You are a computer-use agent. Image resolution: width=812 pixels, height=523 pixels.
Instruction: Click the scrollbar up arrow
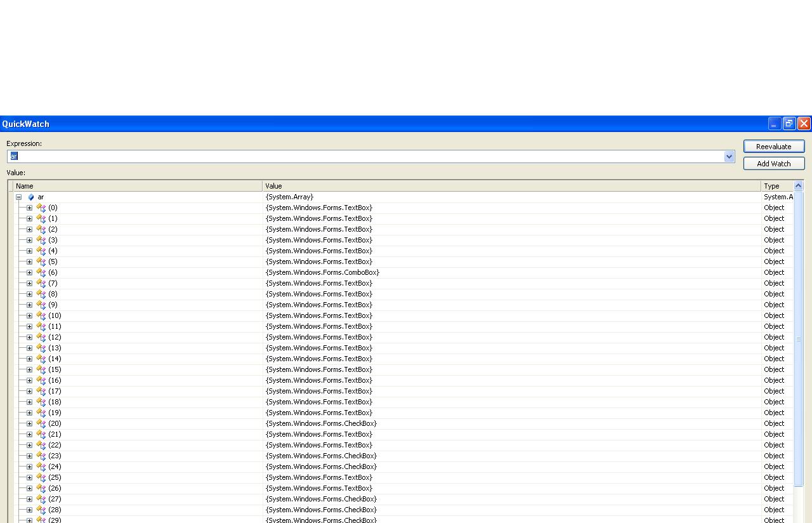[x=799, y=186]
